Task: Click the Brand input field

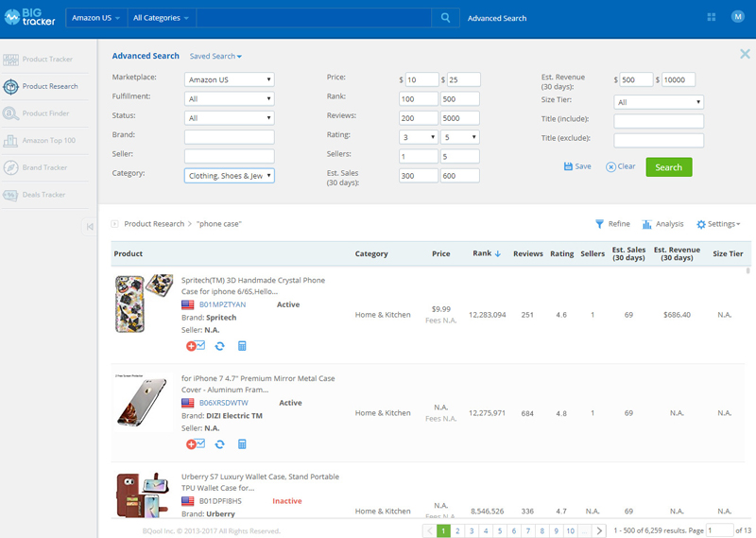Action: point(229,137)
